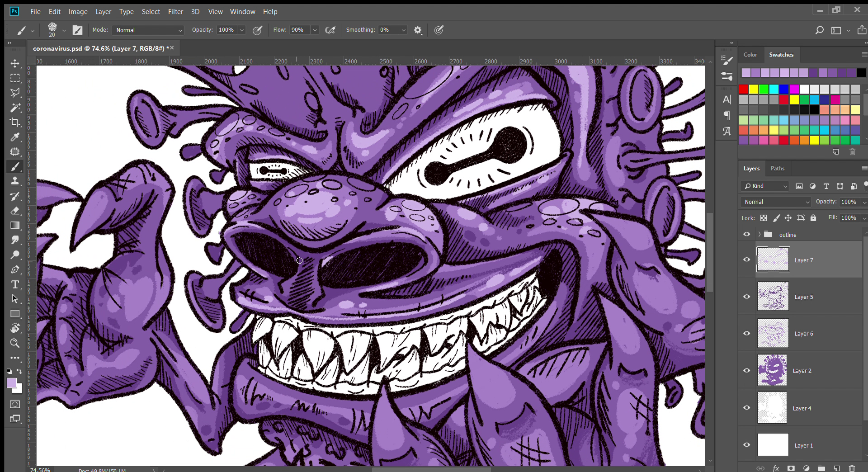The height and width of the screenshot is (472, 868).
Task: Toggle visibility of Layer 2
Action: click(x=746, y=370)
